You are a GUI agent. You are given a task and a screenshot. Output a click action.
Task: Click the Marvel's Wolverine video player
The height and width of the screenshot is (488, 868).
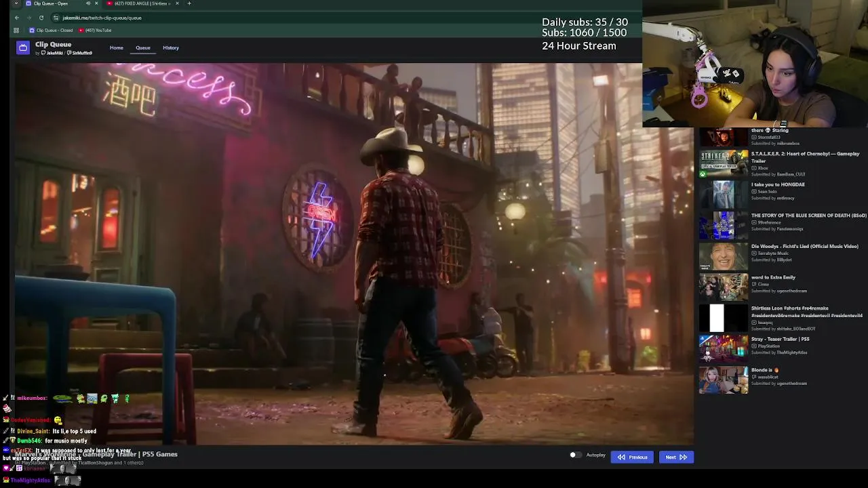[x=354, y=254]
